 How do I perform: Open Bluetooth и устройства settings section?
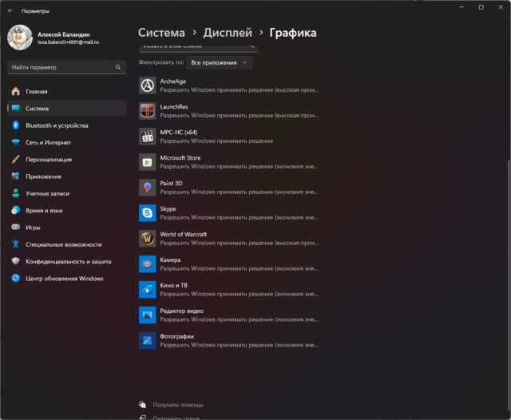[x=57, y=125]
